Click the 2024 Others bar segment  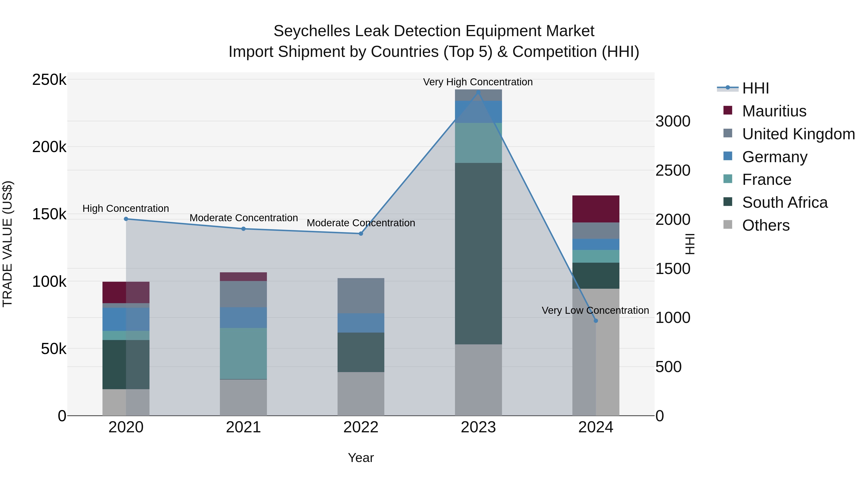pyautogui.click(x=596, y=352)
